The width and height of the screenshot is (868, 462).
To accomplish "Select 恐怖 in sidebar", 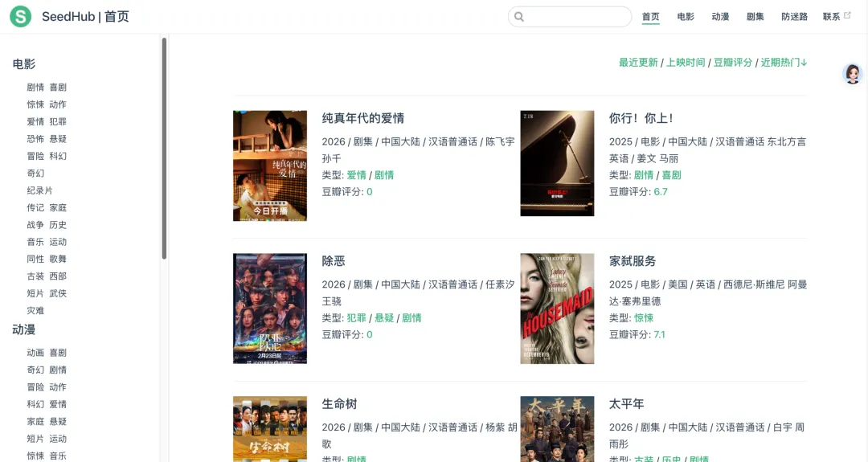I will pyautogui.click(x=35, y=138).
